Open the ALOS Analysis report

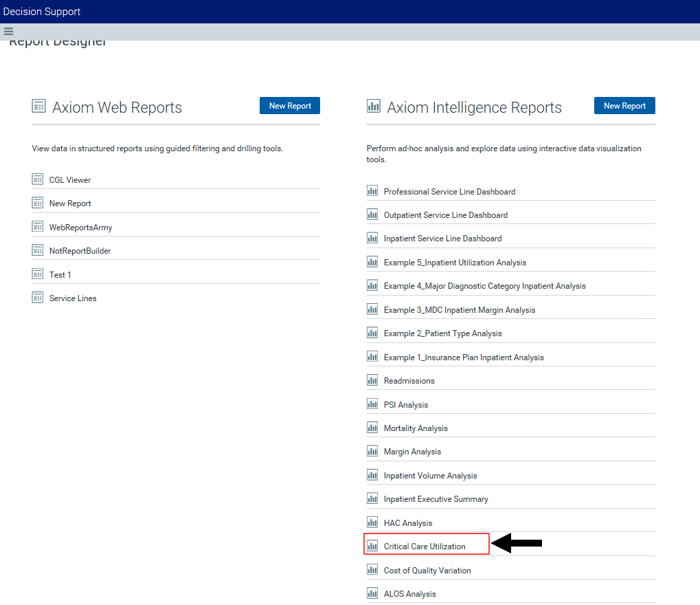pos(410,594)
